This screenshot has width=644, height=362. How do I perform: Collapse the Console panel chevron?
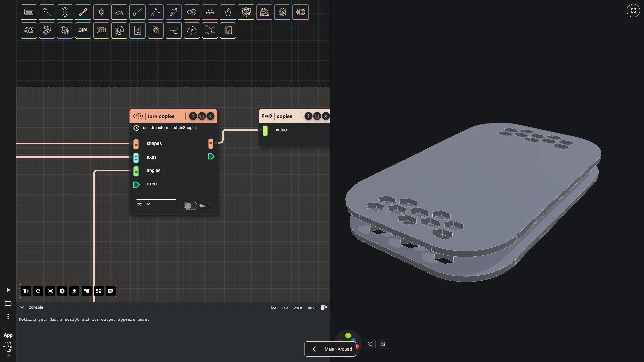pos(22,307)
